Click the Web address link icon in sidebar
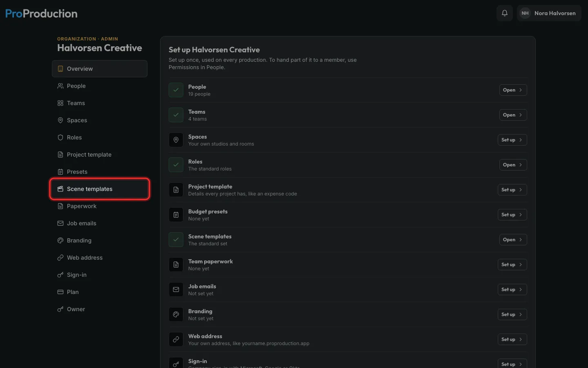588x368 pixels. pos(60,258)
